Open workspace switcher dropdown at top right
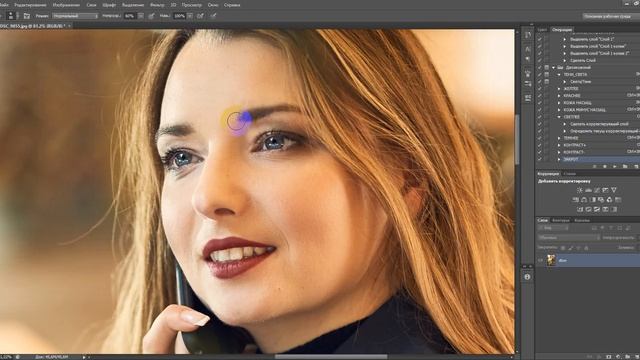 610,16
